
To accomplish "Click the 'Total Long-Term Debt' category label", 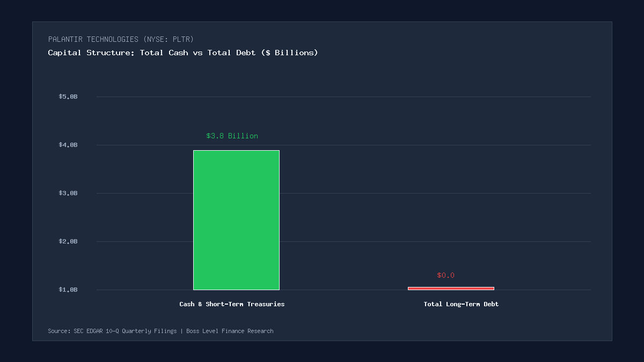I will coord(461,304).
